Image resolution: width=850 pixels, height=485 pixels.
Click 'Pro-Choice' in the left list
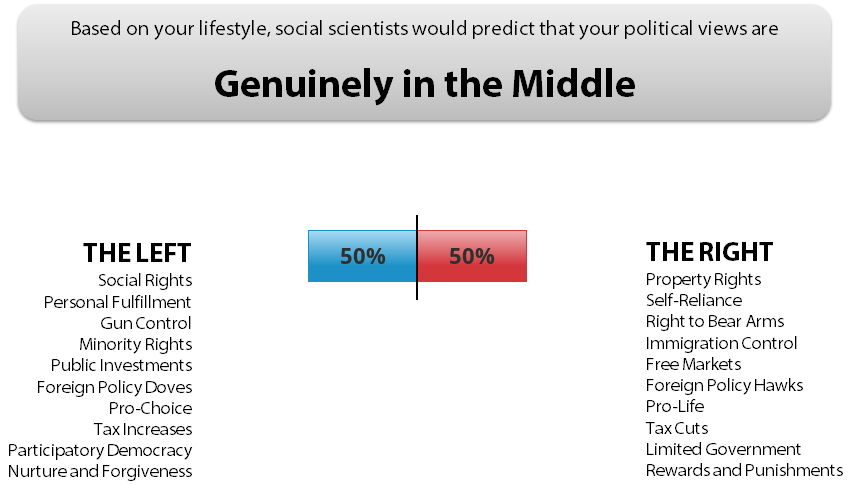(150, 408)
